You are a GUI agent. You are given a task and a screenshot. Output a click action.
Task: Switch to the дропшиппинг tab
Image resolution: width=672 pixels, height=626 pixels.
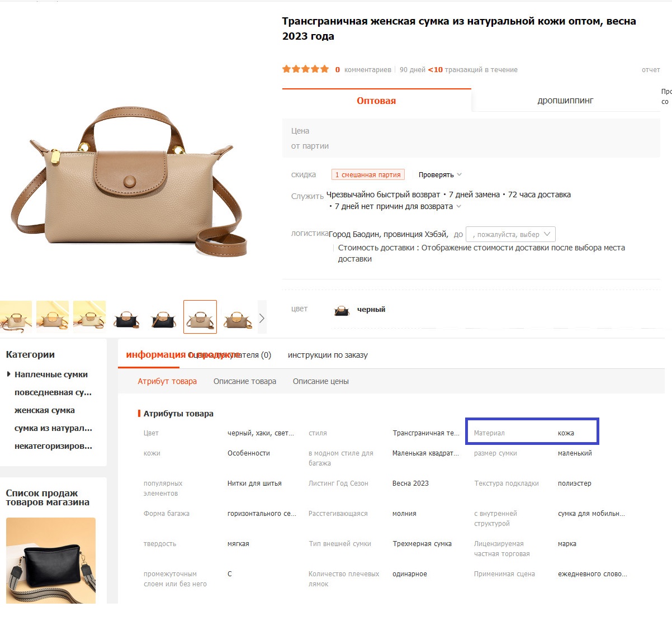pos(565,101)
